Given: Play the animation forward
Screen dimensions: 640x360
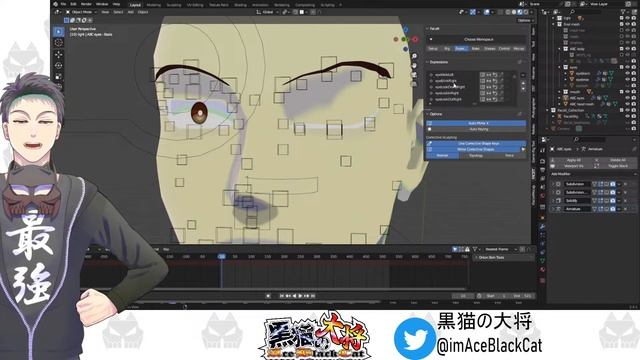Looking at the screenshot, I should click(x=300, y=296).
